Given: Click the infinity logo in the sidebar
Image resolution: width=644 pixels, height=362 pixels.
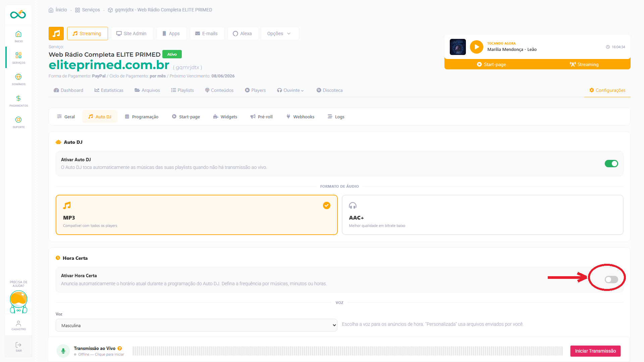Looking at the screenshot, I should tap(18, 14).
